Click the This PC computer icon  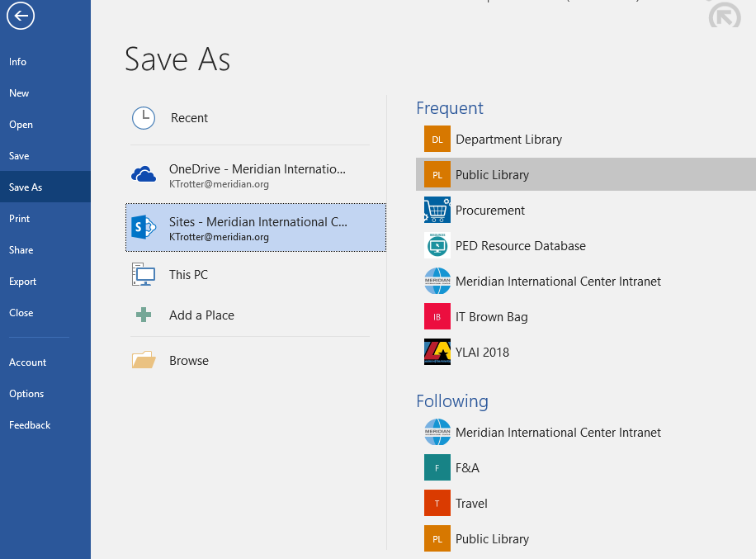click(144, 274)
